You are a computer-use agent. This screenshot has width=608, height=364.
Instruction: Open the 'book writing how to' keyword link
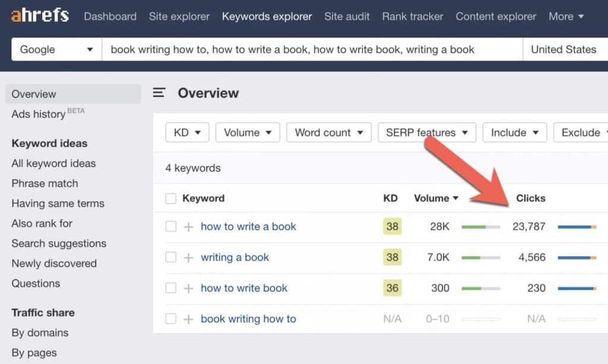click(248, 319)
